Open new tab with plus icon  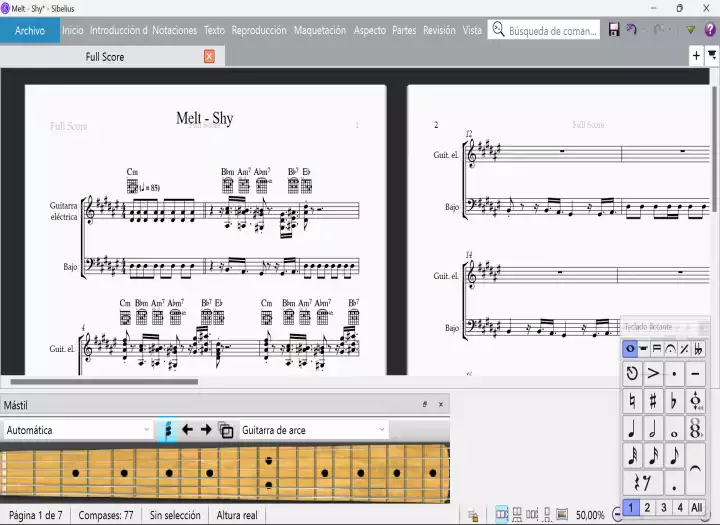[x=696, y=56]
